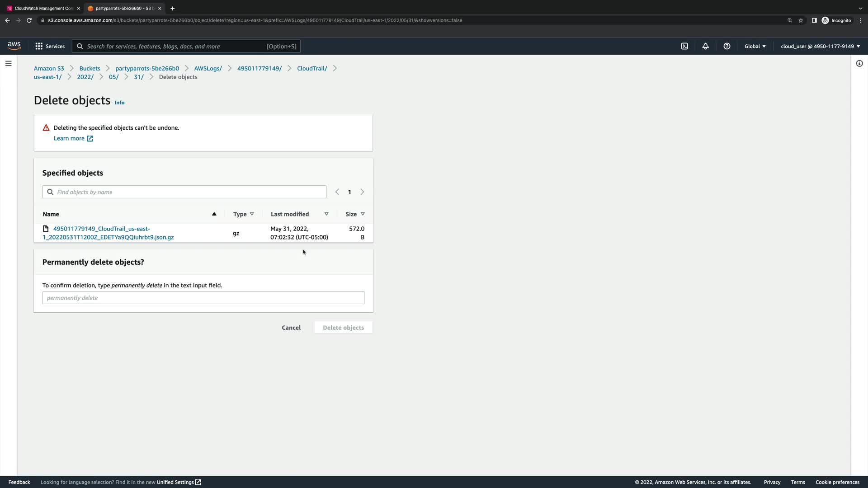
Task: Click the permanently delete confirmation field
Action: (x=203, y=298)
